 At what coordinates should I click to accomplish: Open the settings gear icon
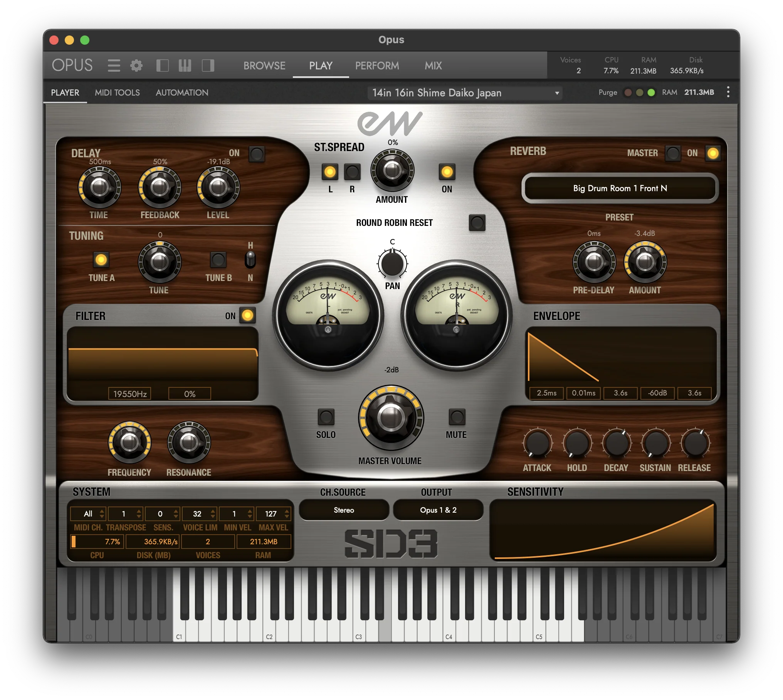pos(136,66)
